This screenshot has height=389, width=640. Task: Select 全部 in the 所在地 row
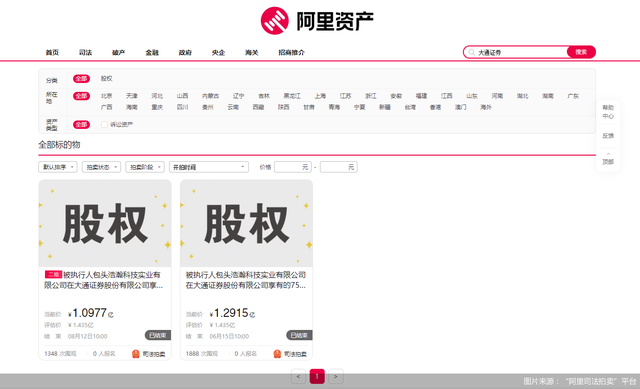click(81, 96)
